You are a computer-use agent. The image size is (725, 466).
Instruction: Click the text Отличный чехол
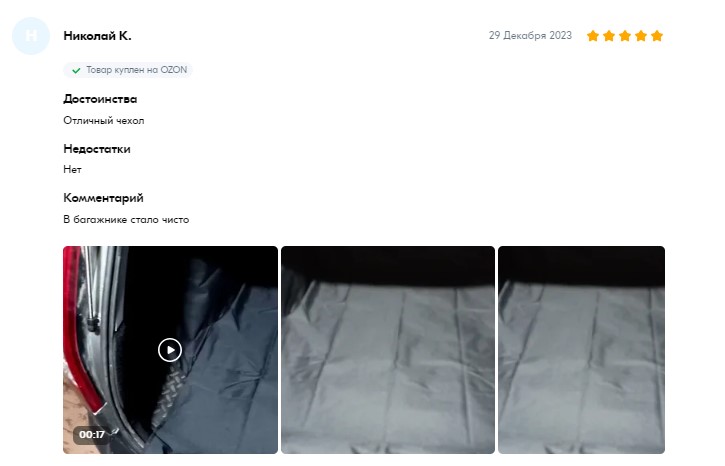point(104,121)
